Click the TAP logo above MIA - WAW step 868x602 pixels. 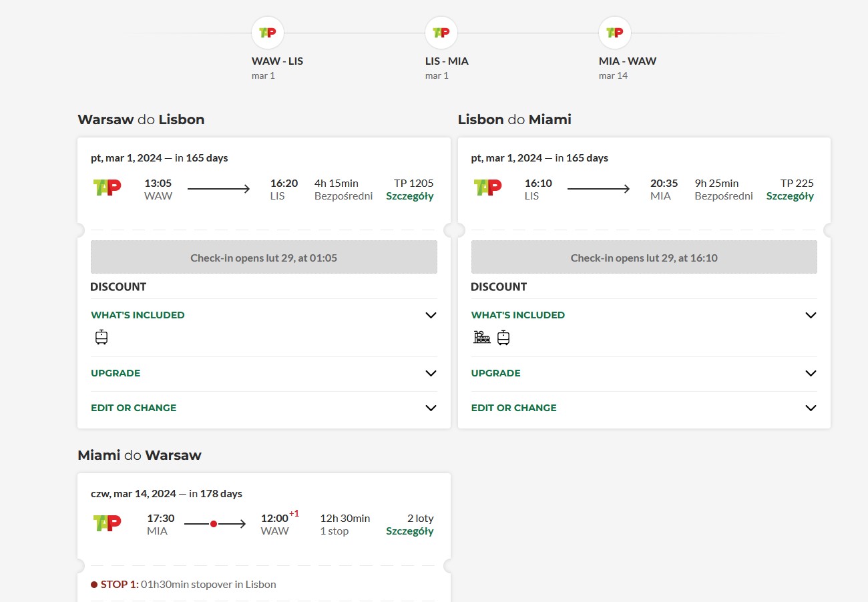coord(615,33)
